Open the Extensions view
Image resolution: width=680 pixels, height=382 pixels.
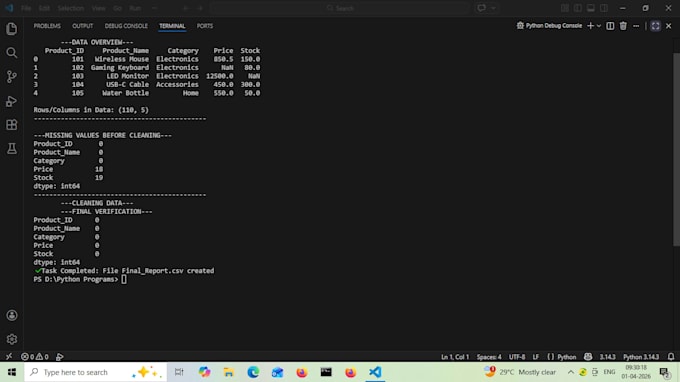pyautogui.click(x=12, y=125)
